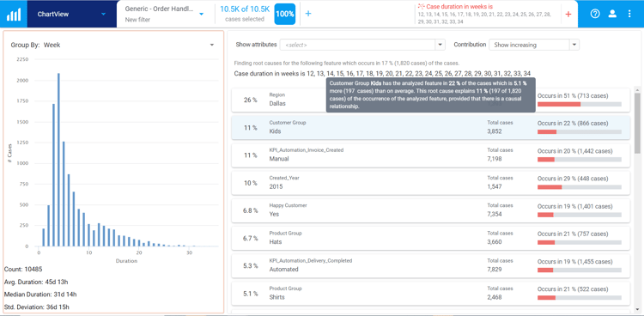Click the Customer Group Kids tooltip text
The width and height of the screenshot is (644, 316).
pos(430,95)
